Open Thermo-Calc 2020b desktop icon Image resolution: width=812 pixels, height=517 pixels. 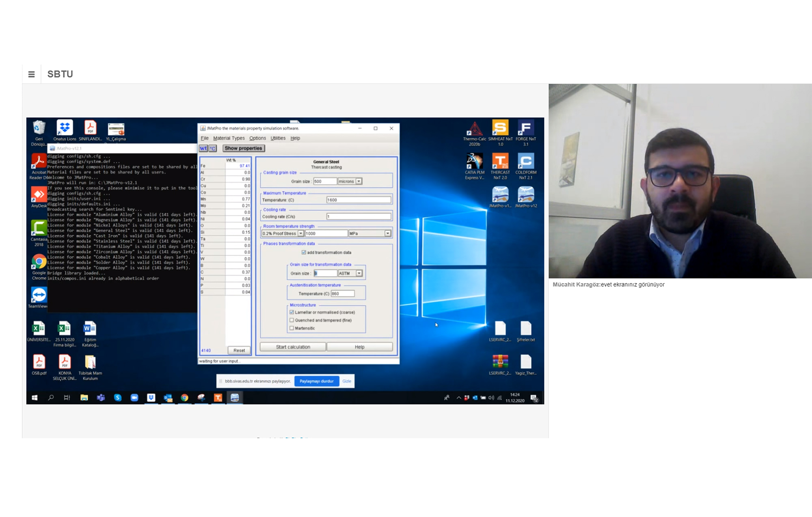pyautogui.click(x=474, y=134)
